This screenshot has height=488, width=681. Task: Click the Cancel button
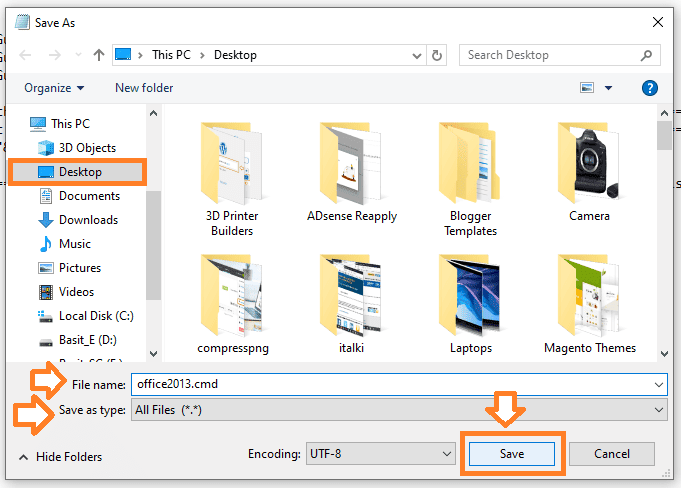tap(612, 454)
